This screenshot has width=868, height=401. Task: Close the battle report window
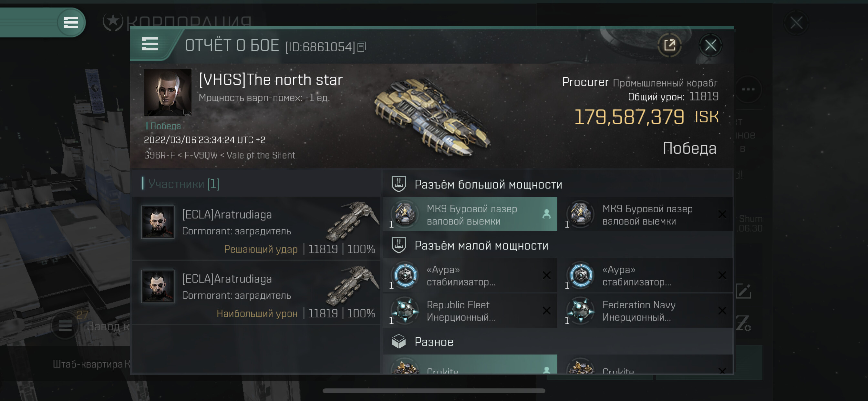(710, 45)
